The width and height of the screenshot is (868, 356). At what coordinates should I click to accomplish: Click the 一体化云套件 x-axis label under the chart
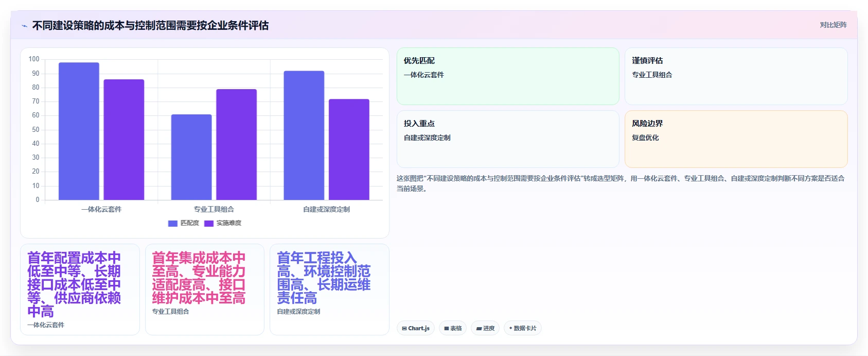101,209
